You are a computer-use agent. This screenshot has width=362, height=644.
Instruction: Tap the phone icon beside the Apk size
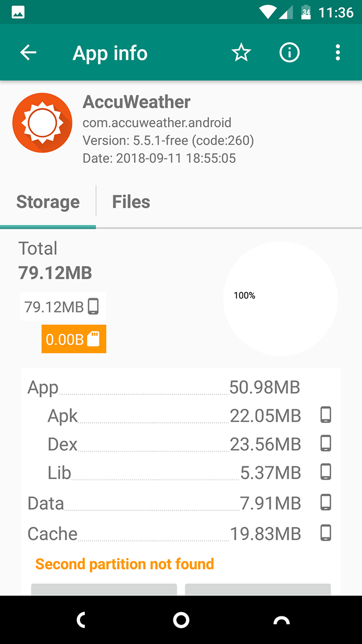coord(326,415)
